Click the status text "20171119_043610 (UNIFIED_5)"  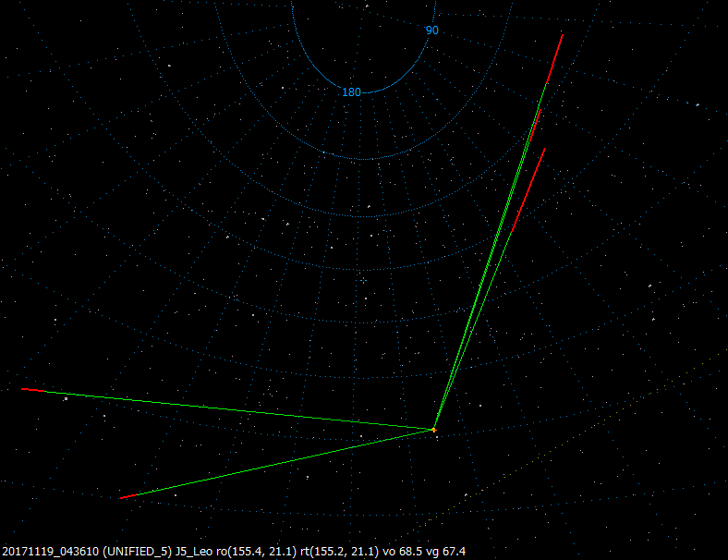pos(87,552)
